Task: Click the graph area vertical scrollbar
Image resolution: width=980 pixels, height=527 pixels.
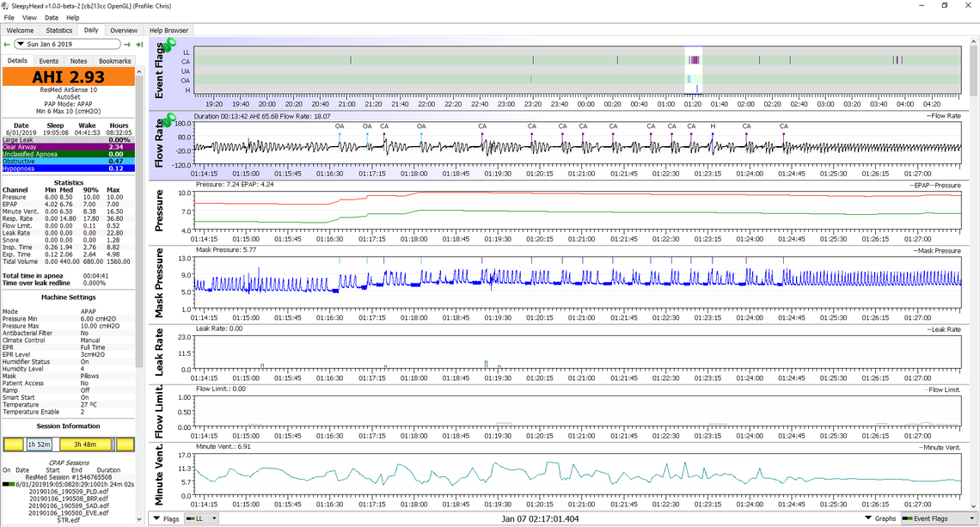Action: click(974, 69)
